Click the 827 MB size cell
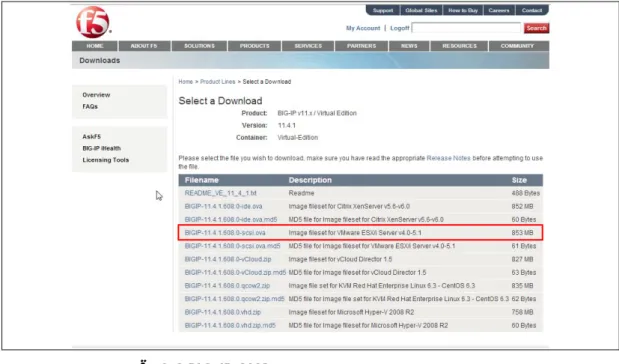 [x=522, y=259]
